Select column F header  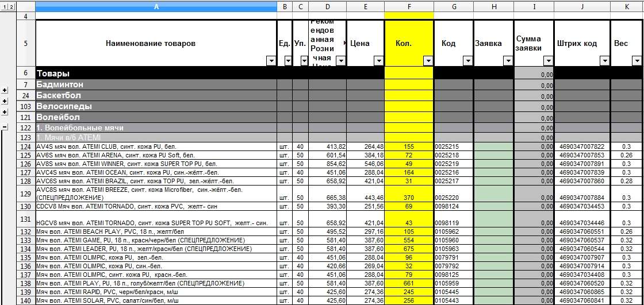409,6
